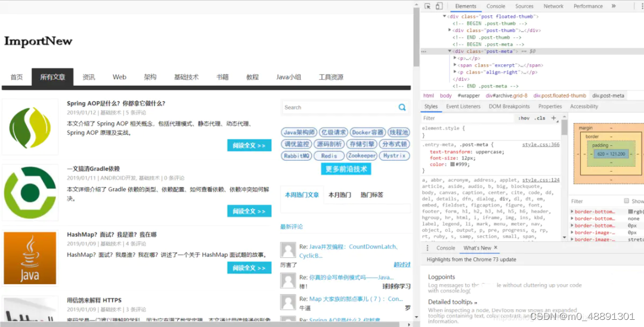644x327 pixels.
Task: Select the DOM Breakpoints tab
Action: [x=509, y=106]
